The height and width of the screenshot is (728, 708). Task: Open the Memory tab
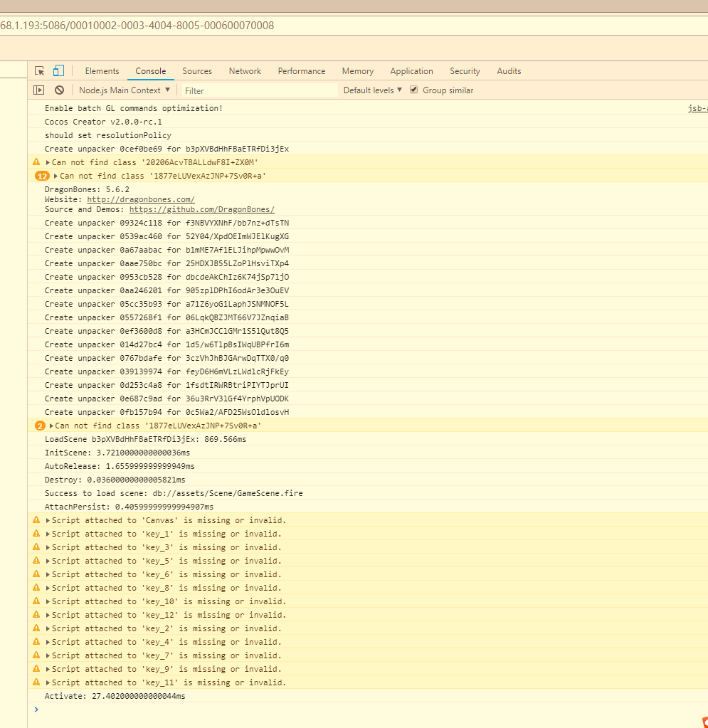click(x=357, y=71)
